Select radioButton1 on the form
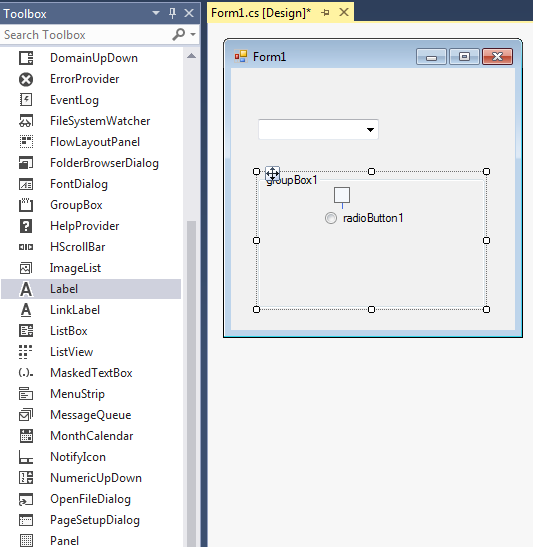 point(364,218)
